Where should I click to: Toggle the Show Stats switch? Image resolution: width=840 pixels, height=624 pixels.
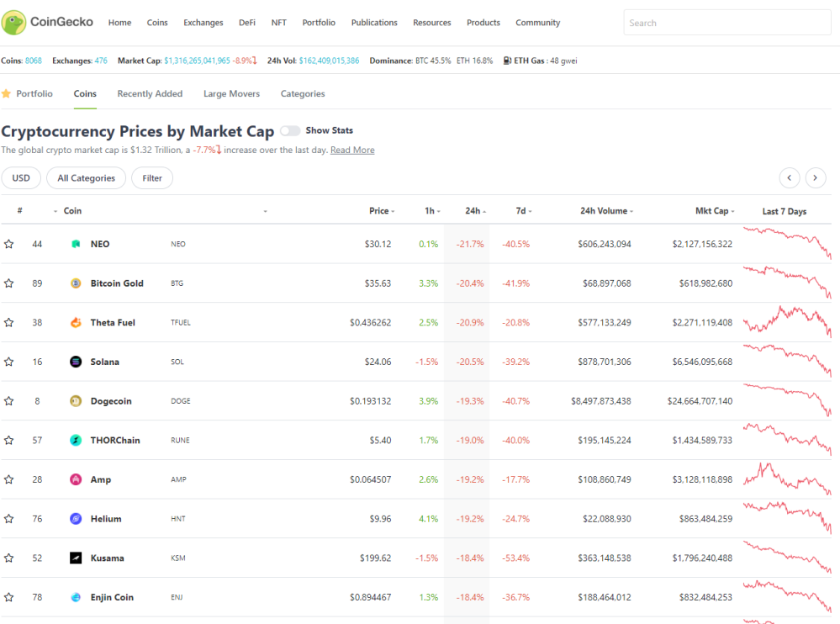coord(290,130)
